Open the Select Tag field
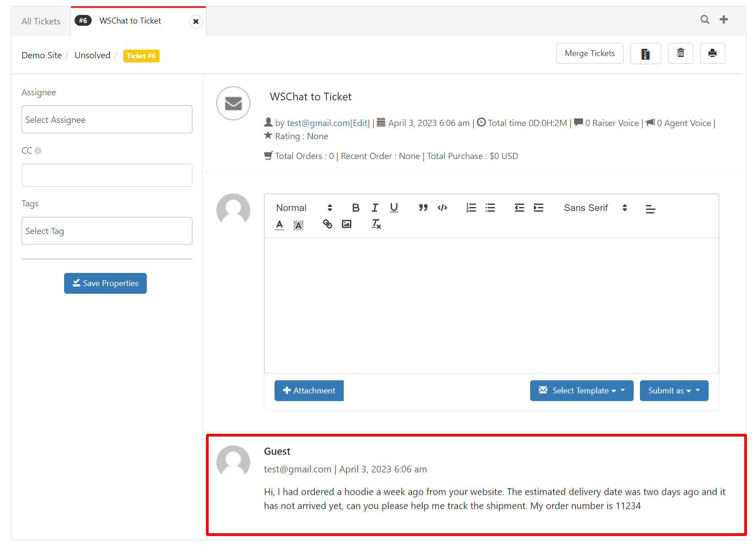 (x=107, y=230)
